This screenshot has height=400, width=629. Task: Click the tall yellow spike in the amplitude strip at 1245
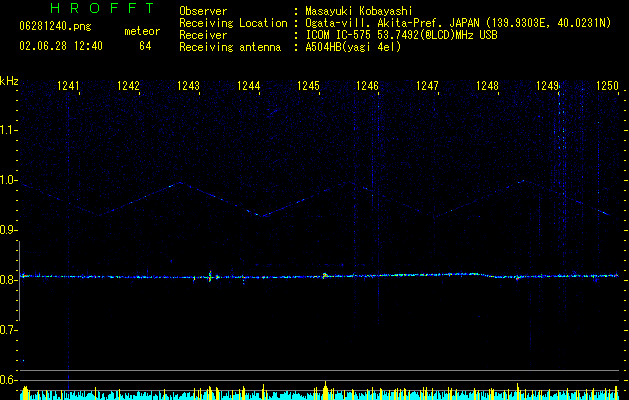point(325,390)
